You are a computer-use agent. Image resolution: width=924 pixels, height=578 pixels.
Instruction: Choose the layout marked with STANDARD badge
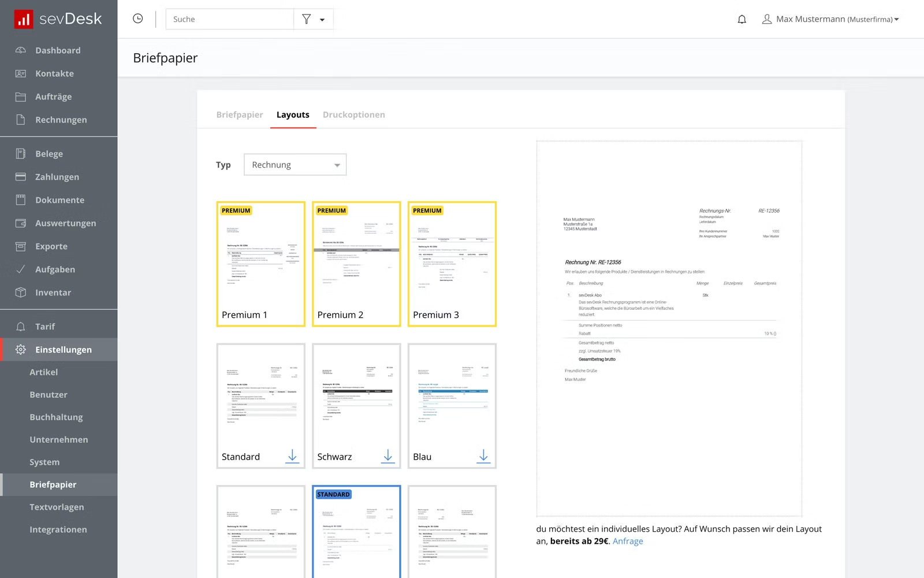click(356, 532)
